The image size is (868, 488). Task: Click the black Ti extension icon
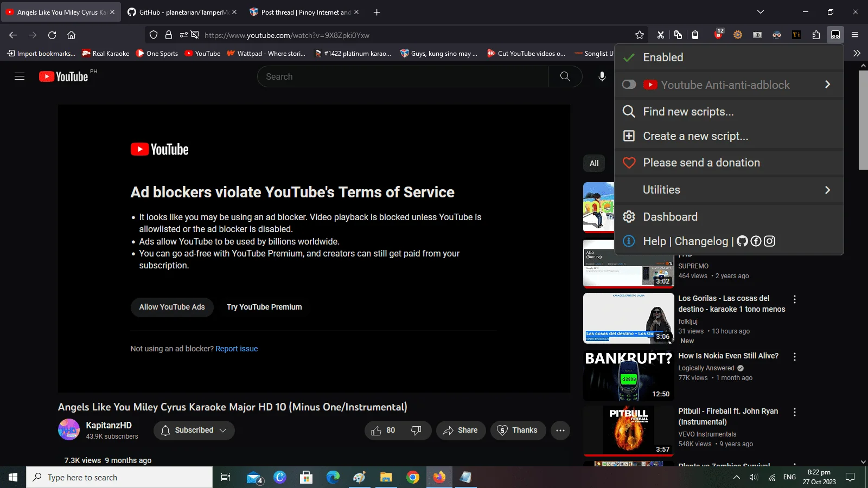796,35
